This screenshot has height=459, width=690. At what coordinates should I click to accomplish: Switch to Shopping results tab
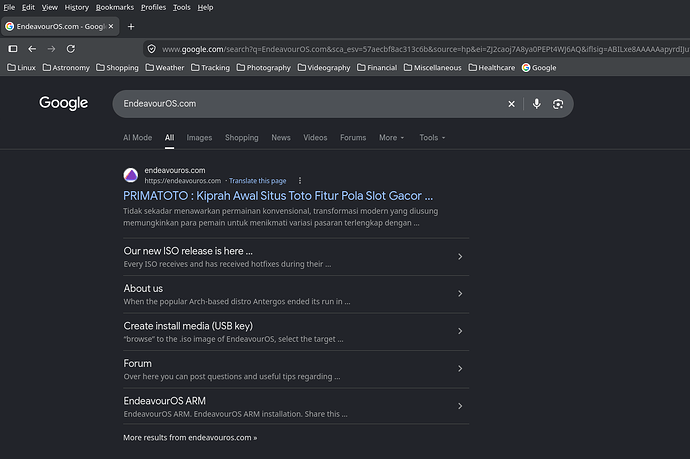point(242,138)
